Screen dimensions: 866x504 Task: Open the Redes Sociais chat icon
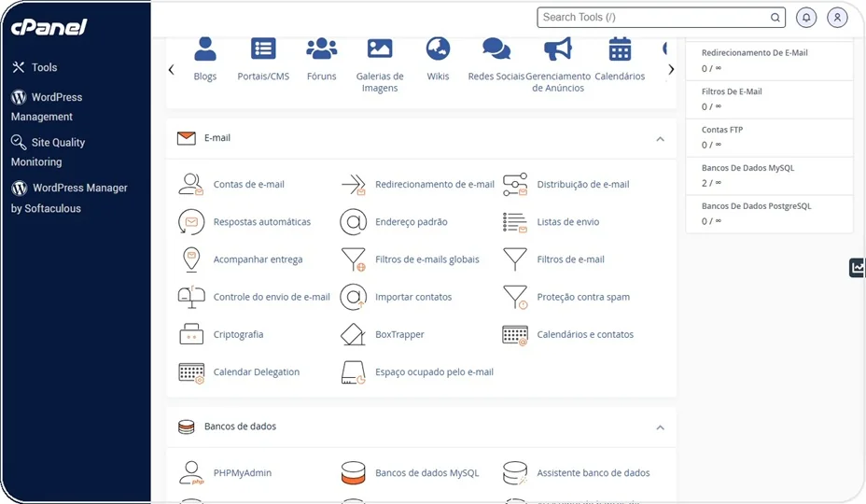496,49
